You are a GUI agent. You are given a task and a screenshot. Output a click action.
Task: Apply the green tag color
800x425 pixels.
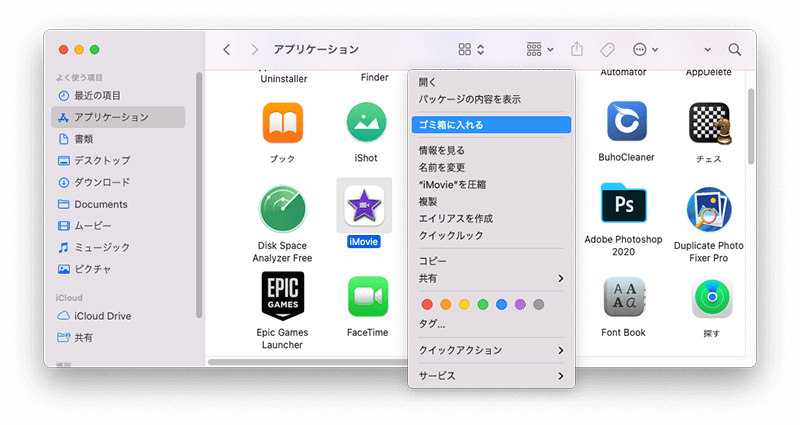483,305
